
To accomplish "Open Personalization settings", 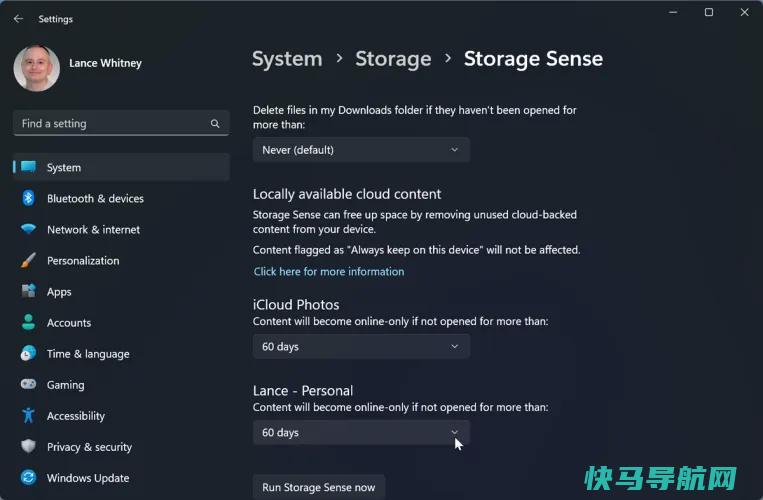I will [x=122, y=260].
